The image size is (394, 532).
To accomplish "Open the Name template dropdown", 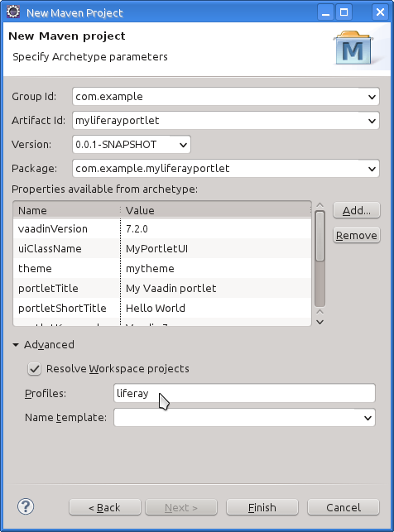I will (x=368, y=418).
